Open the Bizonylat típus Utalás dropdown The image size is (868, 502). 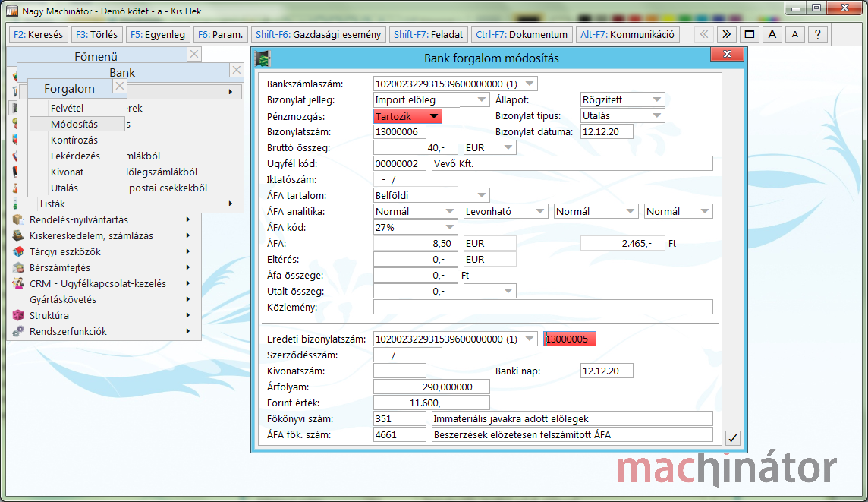click(657, 116)
